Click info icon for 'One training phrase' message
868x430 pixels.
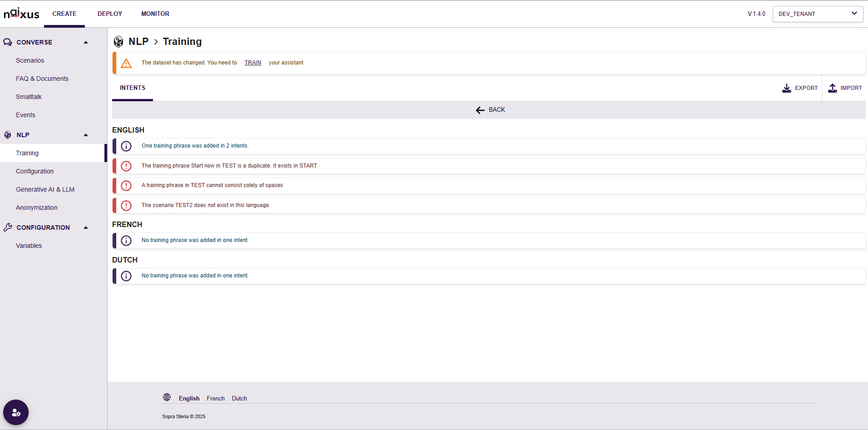tap(126, 146)
